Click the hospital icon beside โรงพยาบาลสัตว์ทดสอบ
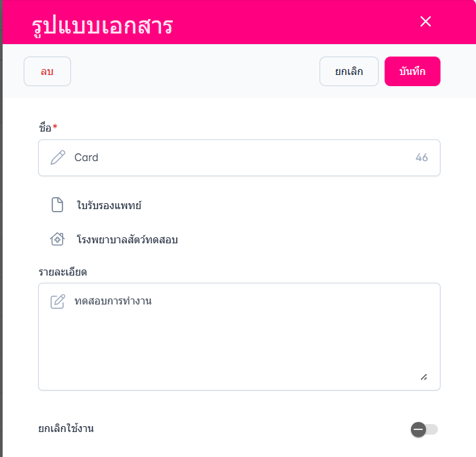The width and height of the screenshot is (476, 457). click(58, 239)
